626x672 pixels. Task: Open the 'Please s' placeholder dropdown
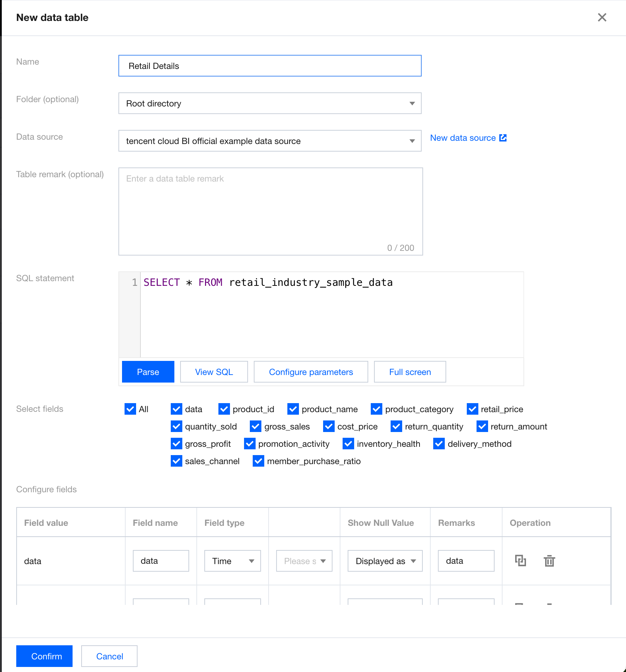click(304, 561)
